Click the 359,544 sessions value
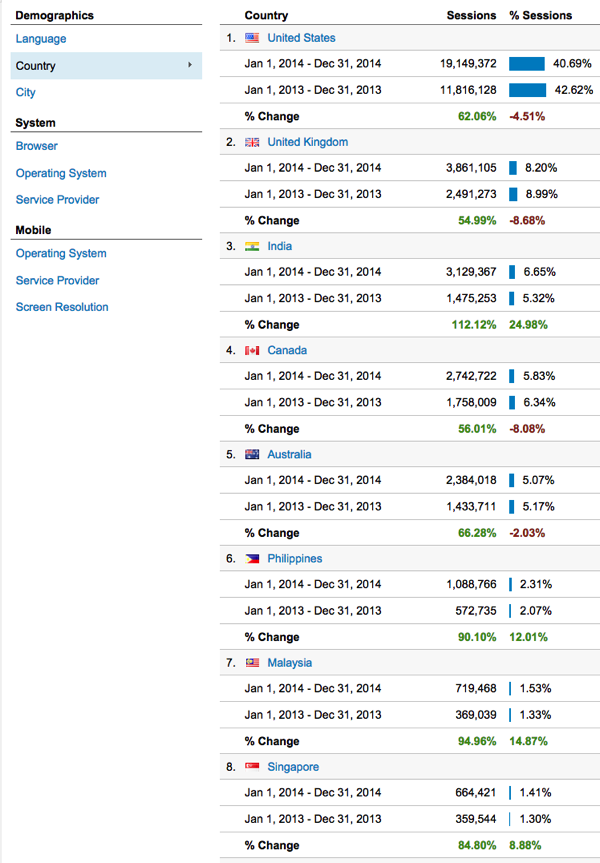The image size is (600, 863). [476, 819]
